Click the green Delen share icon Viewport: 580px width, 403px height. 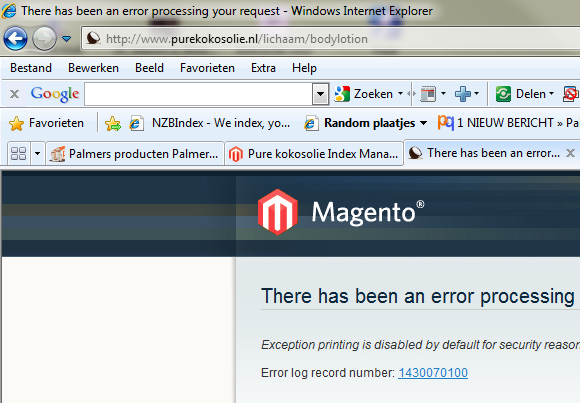pyautogui.click(x=503, y=94)
